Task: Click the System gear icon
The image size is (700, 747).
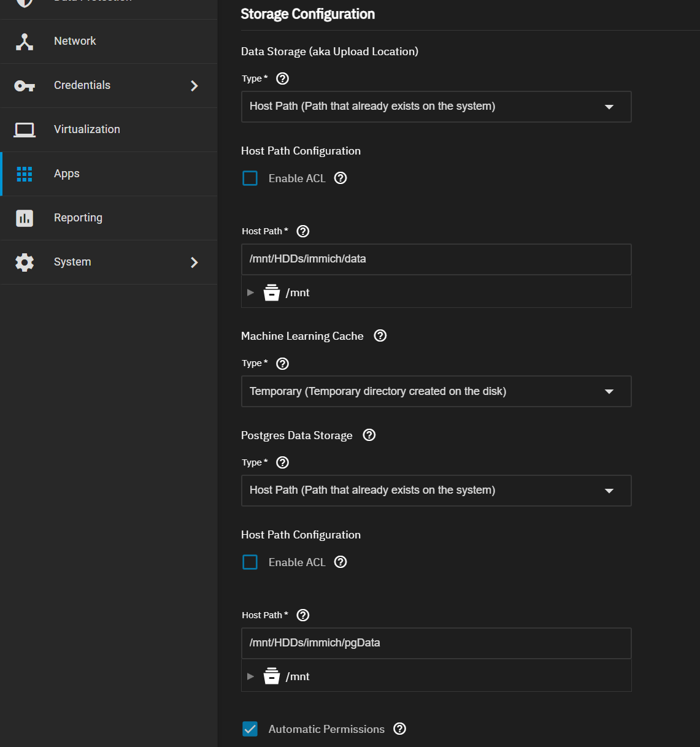Action: point(24,262)
